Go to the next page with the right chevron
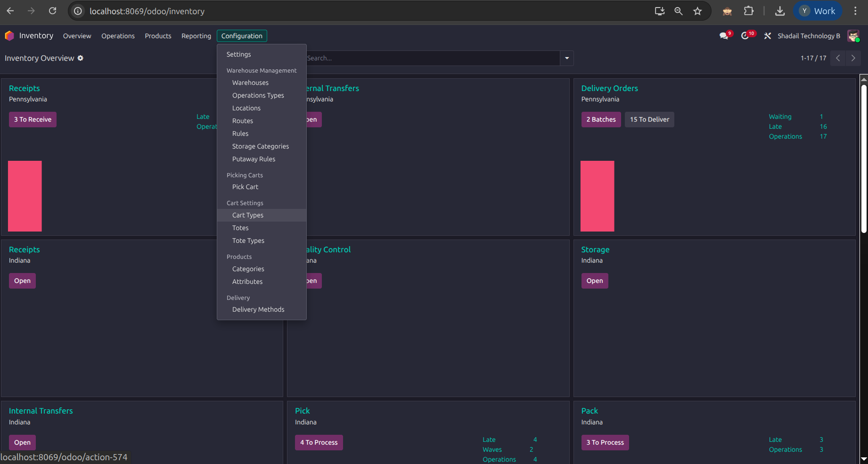Viewport: 868px width, 464px height. [x=853, y=58]
